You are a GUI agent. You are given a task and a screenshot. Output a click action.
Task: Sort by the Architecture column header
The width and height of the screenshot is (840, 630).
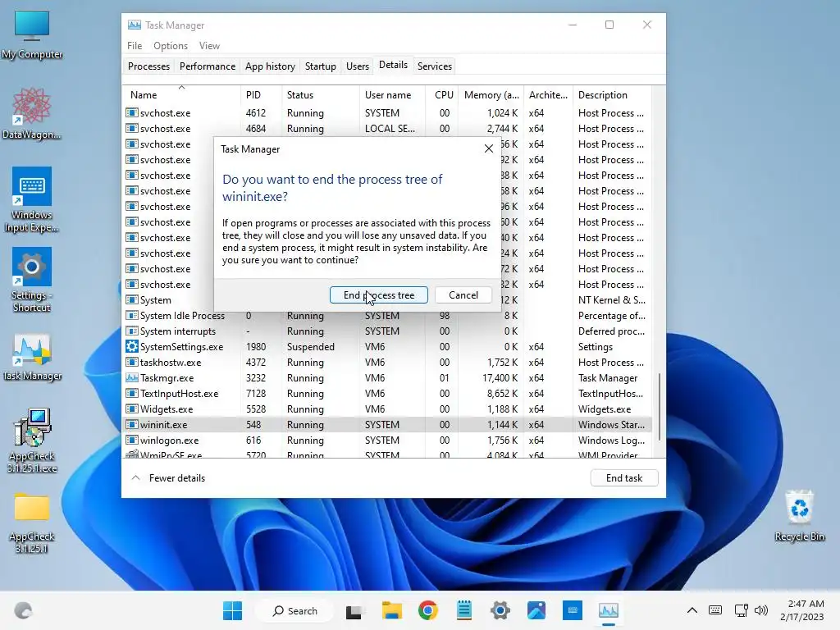(548, 95)
